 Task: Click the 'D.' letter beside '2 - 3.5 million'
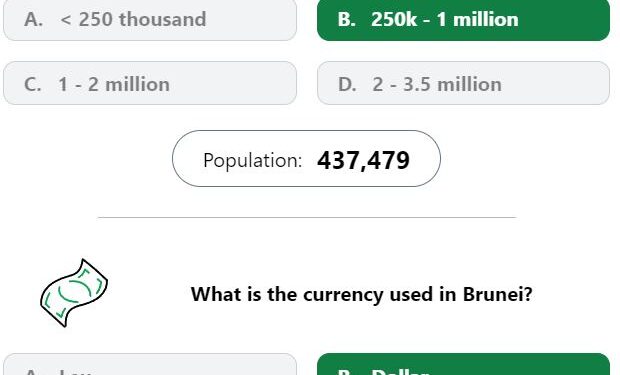[347, 84]
